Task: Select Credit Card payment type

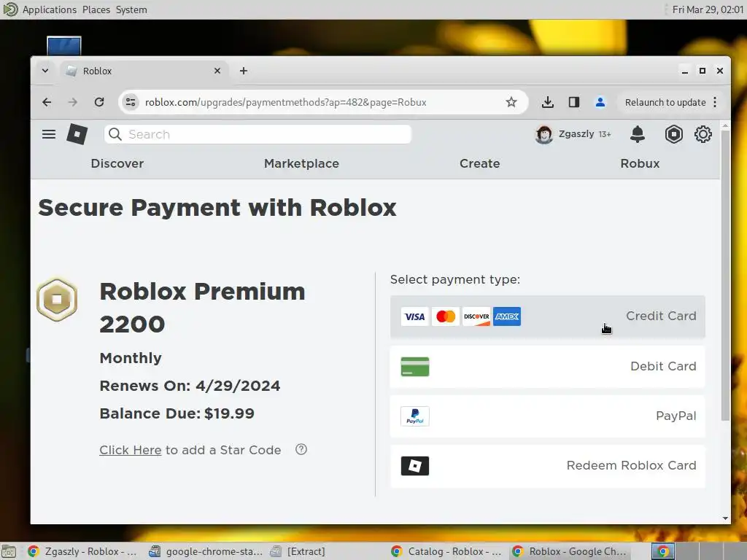Action: pos(547,316)
